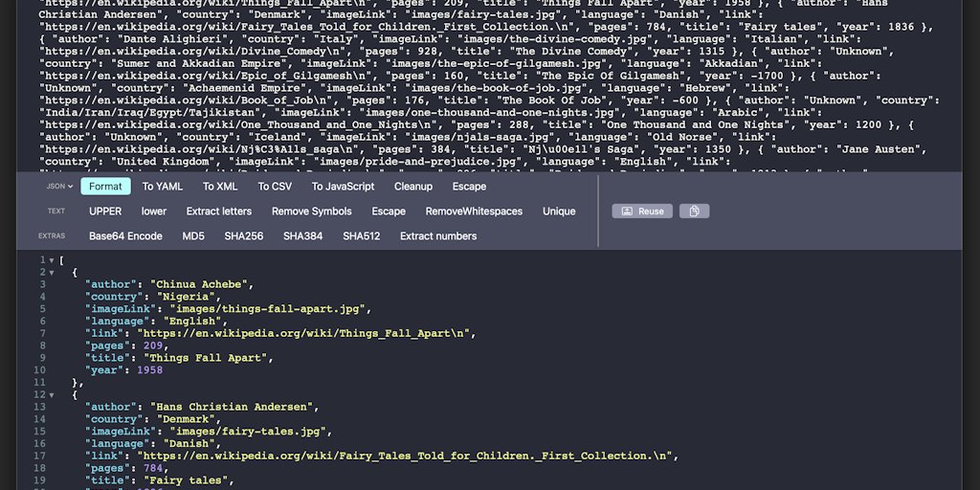This screenshot has width=980, height=490.
Task: Convert JSON using To XML
Action: pos(220,187)
